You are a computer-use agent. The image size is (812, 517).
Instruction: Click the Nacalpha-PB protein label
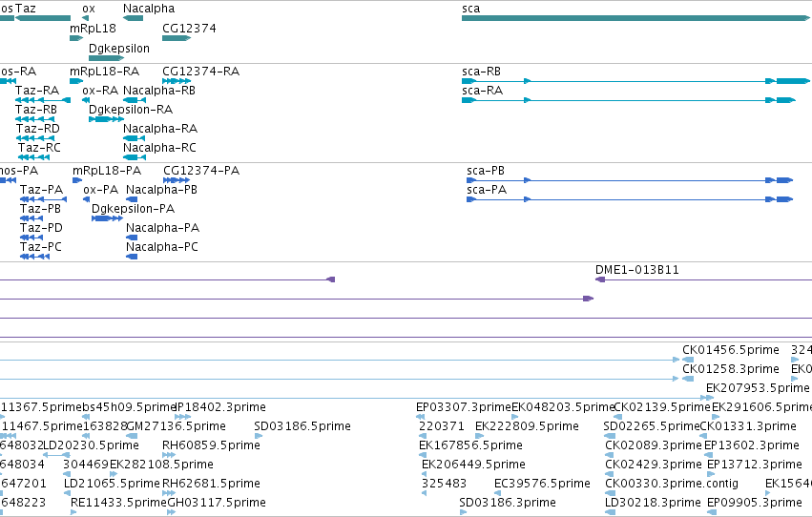pyautogui.click(x=161, y=190)
